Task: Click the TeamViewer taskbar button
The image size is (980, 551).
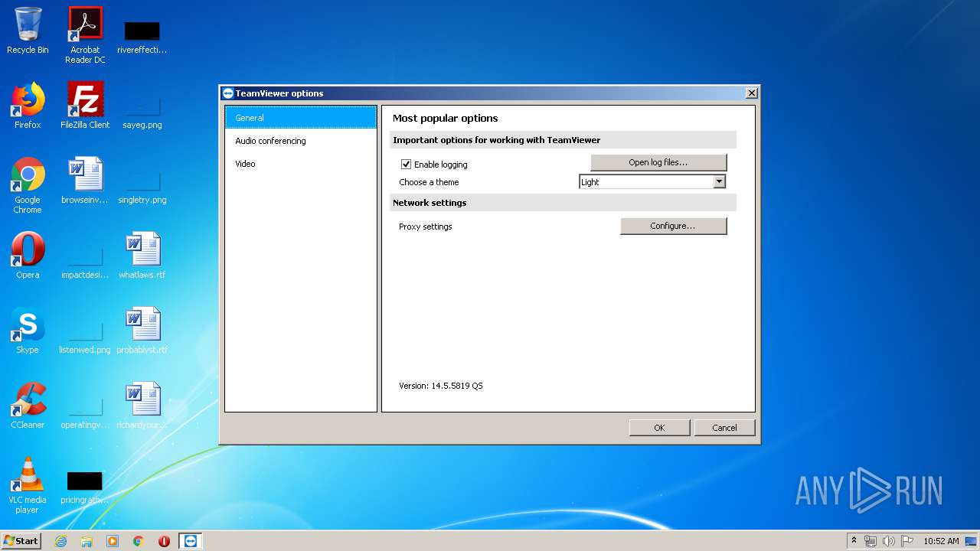Action: tap(191, 541)
